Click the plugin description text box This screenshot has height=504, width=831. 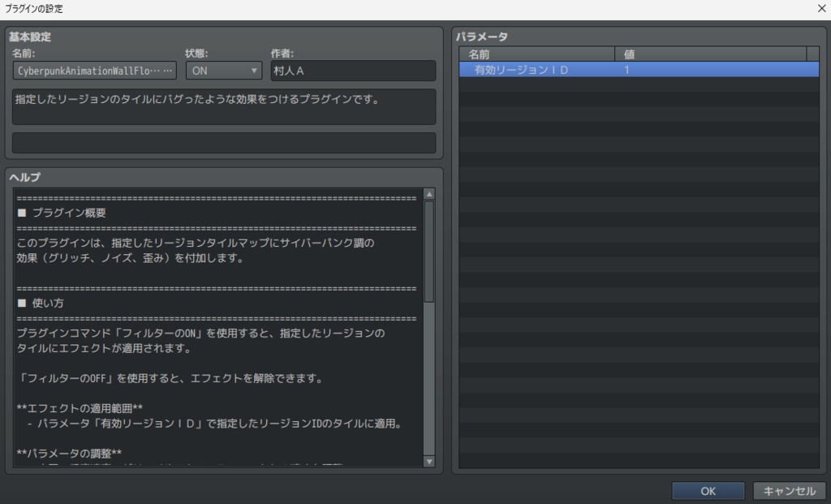(x=222, y=106)
